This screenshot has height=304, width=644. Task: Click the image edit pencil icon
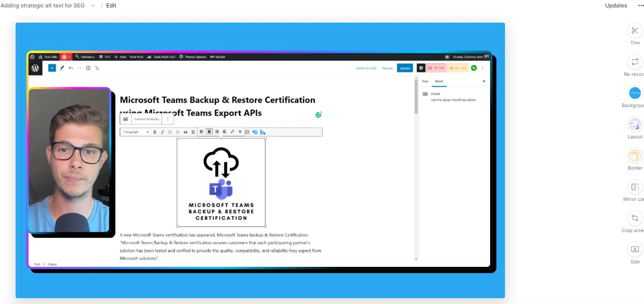point(232,132)
